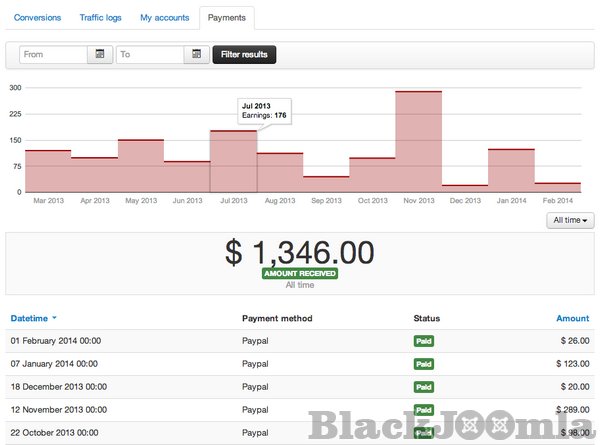The width and height of the screenshot is (600, 445).
Task: Click the To date input field
Action: (x=150, y=54)
